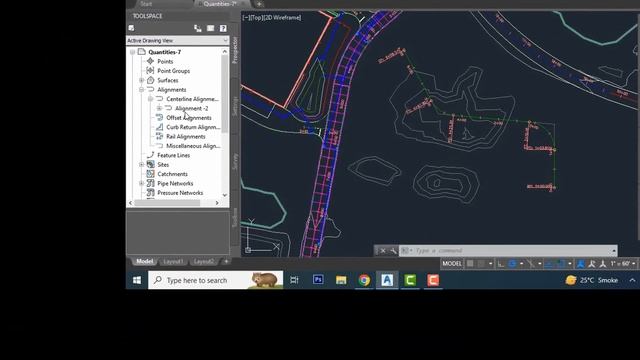The image size is (640, 360).
Task: Open a new drawing tab with plus
Action: tap(259, 4)
